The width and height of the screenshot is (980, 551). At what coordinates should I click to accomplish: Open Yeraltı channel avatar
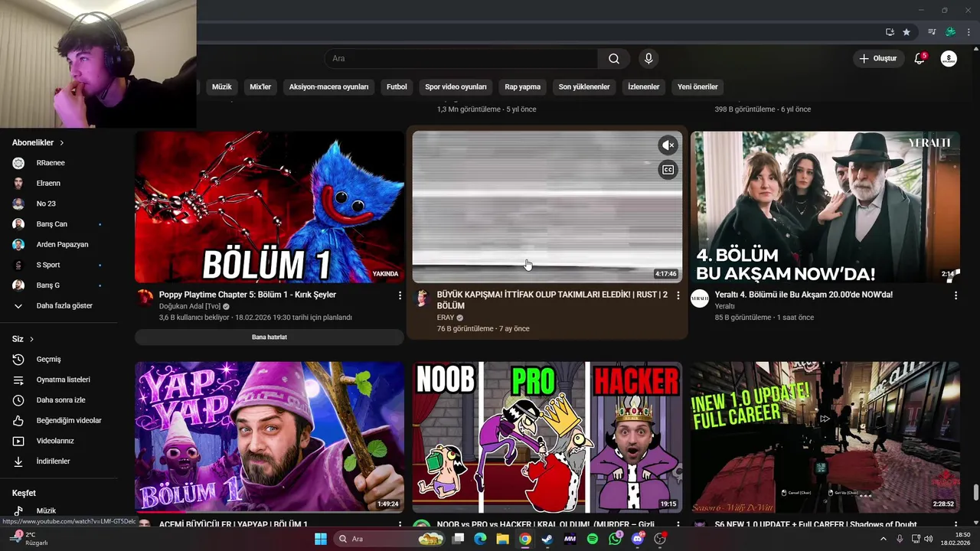pyautogui.click(x=700, y=298)
